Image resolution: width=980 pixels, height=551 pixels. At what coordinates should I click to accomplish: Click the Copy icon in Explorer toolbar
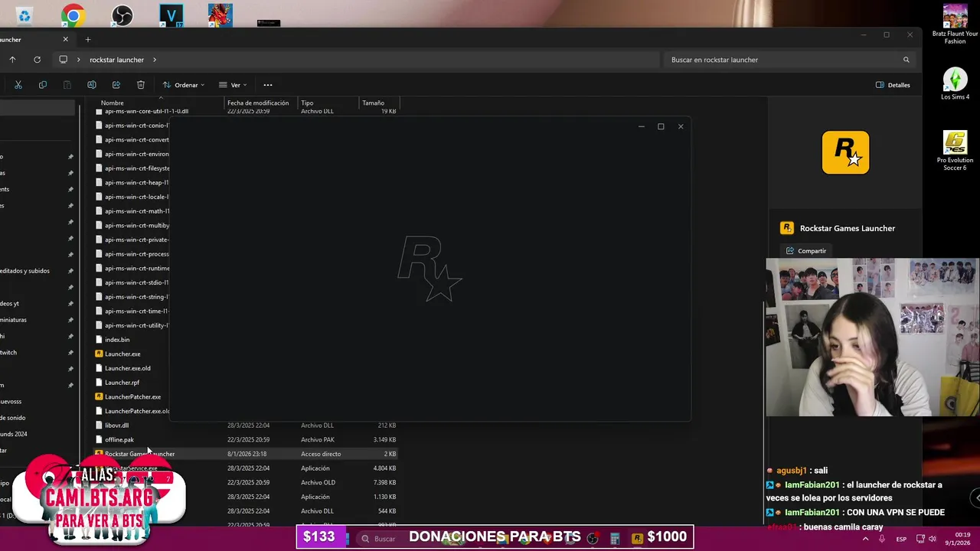pyautogui.click(x=43, y=85)
